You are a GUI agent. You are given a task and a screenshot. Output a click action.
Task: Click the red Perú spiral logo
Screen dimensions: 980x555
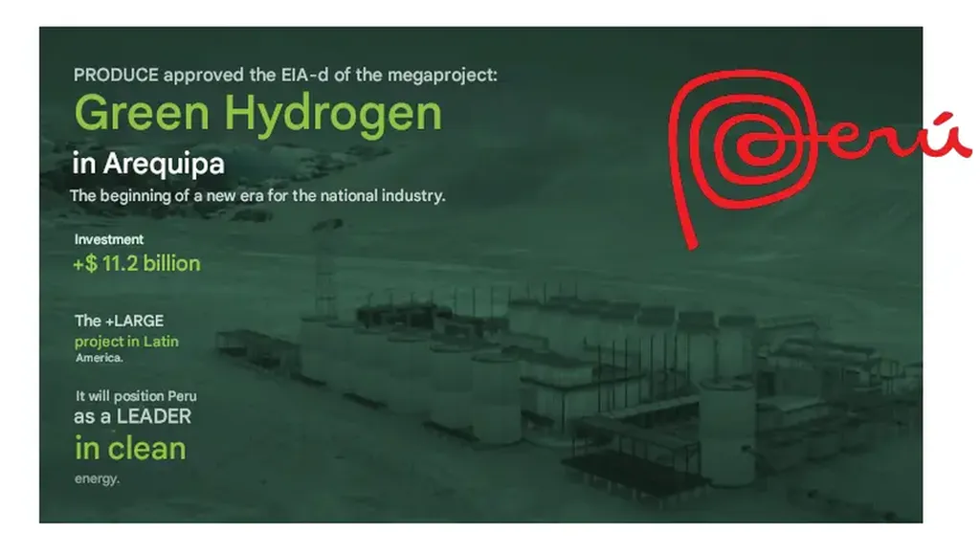819,159
